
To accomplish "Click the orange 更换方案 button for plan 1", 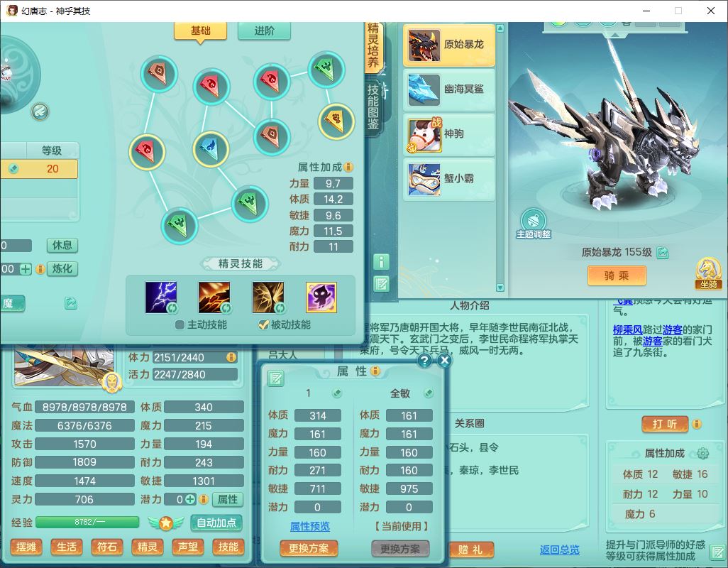I will tap(309, 549).
